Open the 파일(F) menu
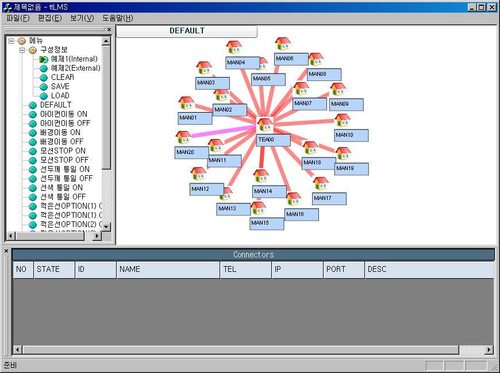 pyautogui.click(x=18, y=18)
